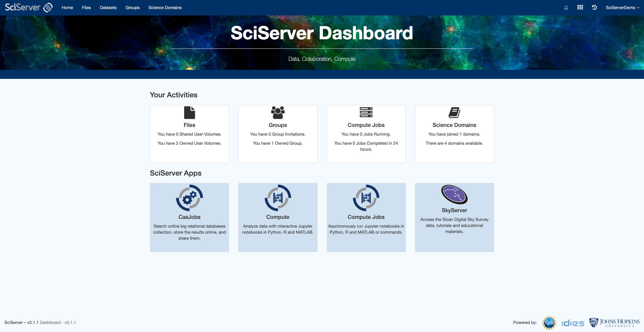Click the Compute Jobs server-stack icon
The image size is (644, 332).
(366, 112)
